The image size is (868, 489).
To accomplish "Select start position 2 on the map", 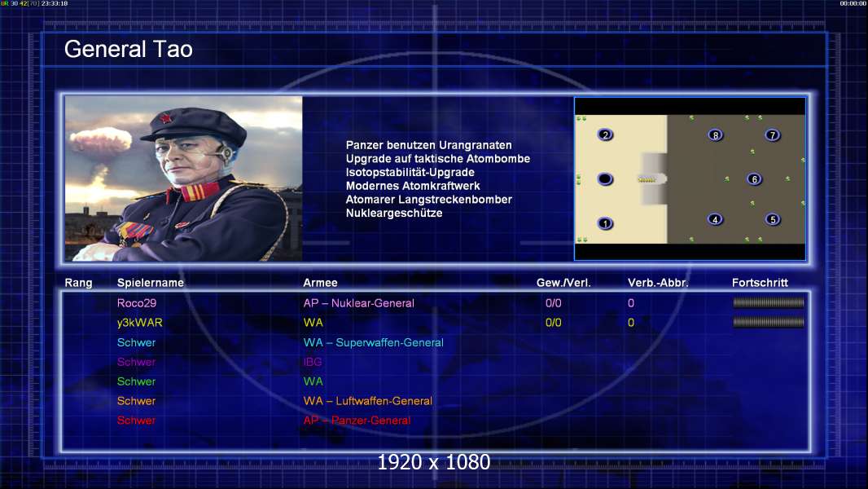I will (x=605, y=134).
